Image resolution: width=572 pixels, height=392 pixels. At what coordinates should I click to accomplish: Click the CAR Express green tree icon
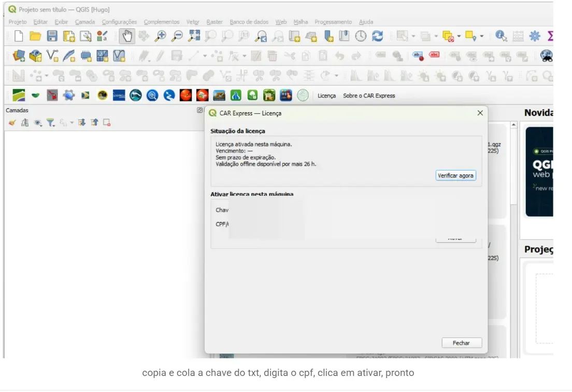(252, 95)
